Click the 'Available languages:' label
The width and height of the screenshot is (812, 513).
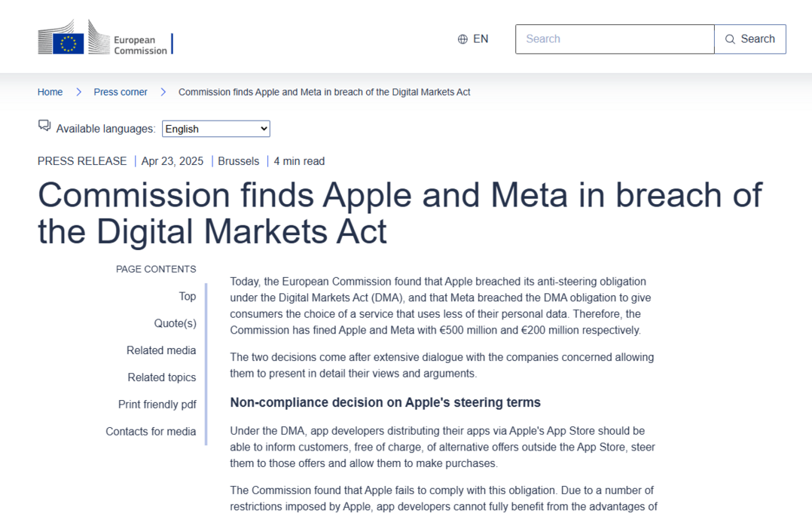pyautogui.click(x=105, y=129)
